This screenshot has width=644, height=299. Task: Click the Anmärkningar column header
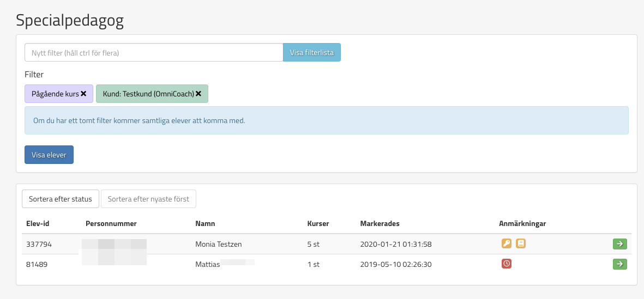(x=522, y=223)
